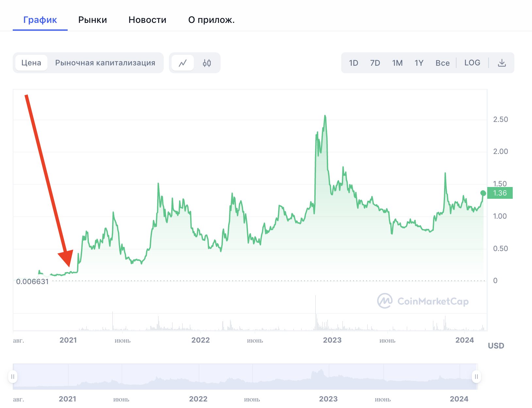This screenshot has width=532, height=408.
Task: Show all-time range with Все
Action: 442,63
